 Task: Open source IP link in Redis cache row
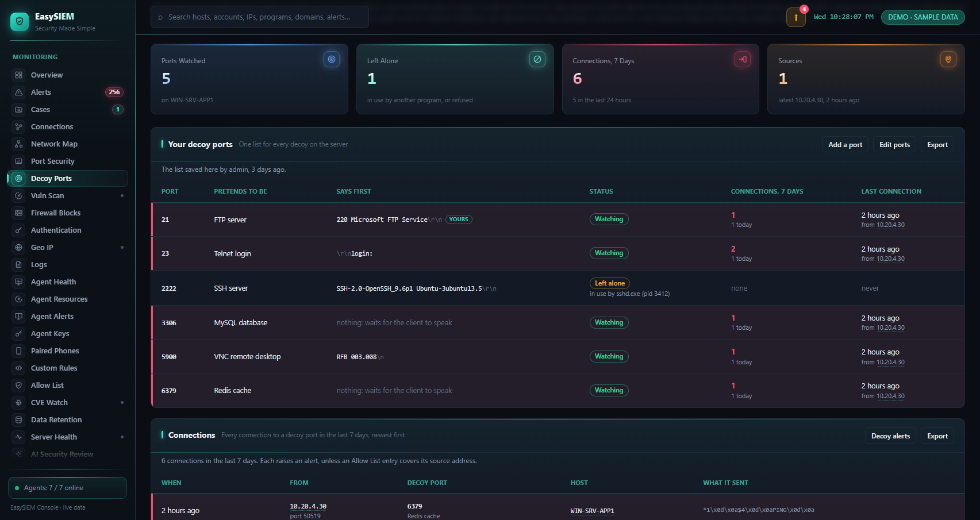[x=890, y=396]
